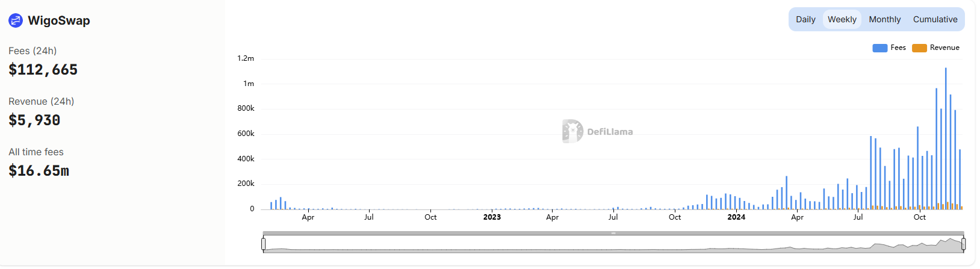Click the WigoSwap title text
Viewport: 980px width, 269px height.
pos(59,20)
